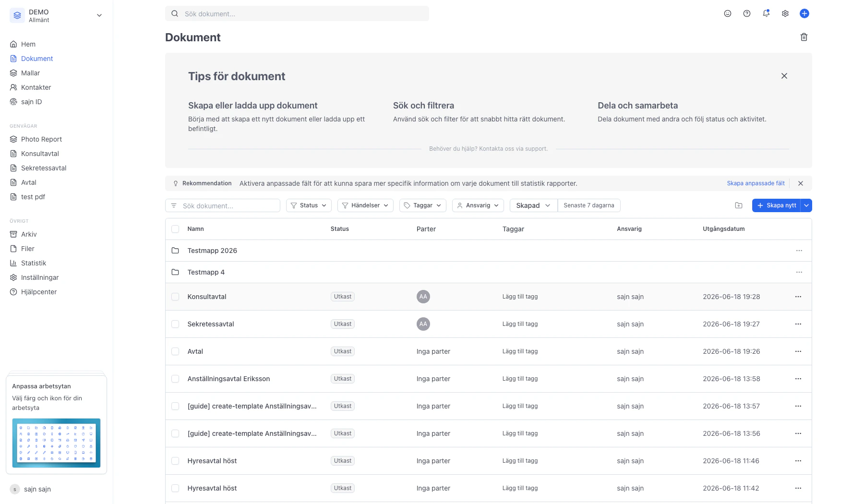The height and width of the screenshot is (504, 864).
Task: Open the Filer sidebar link
Action: pyautogui.click(x=28, y=249)
